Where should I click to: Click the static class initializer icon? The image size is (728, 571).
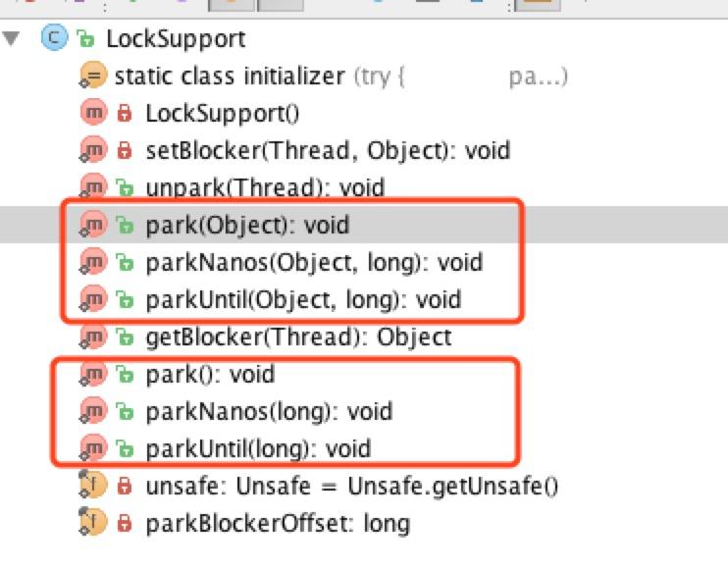pos(93,76)
